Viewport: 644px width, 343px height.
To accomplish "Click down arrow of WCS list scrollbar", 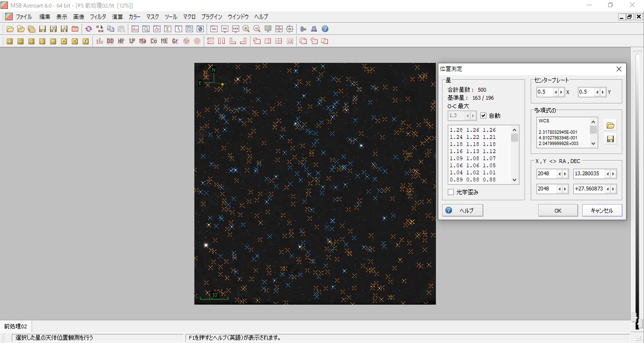I will tap(594, 144).
